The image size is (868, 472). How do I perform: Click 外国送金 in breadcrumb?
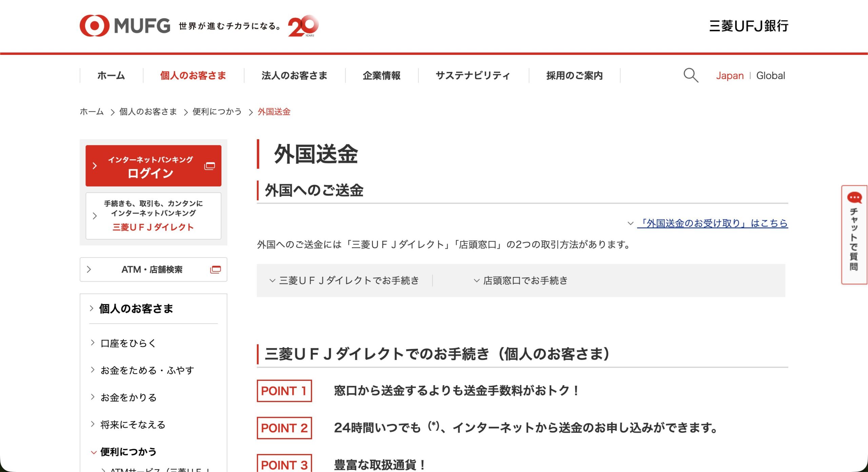click(274, 111)
